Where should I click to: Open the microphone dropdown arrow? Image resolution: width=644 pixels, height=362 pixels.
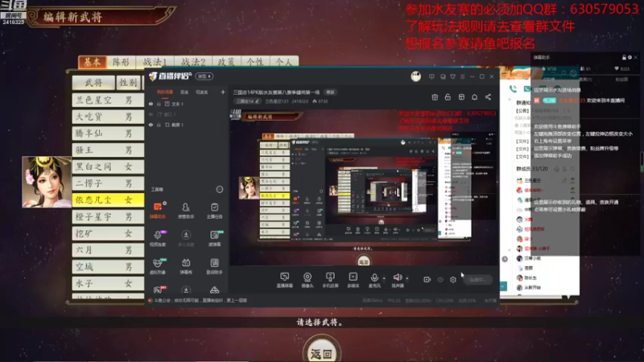(x=384, y=278)
